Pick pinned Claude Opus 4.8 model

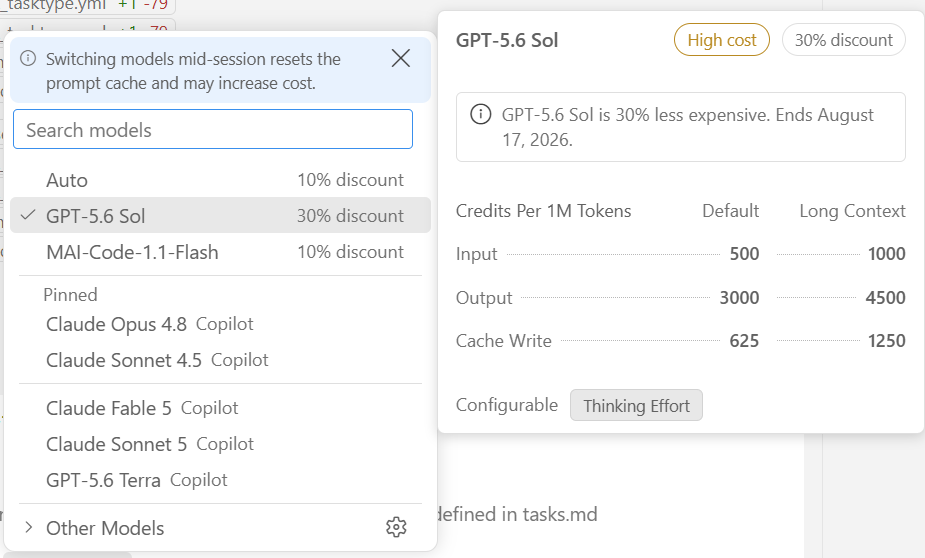coord(221,324)
